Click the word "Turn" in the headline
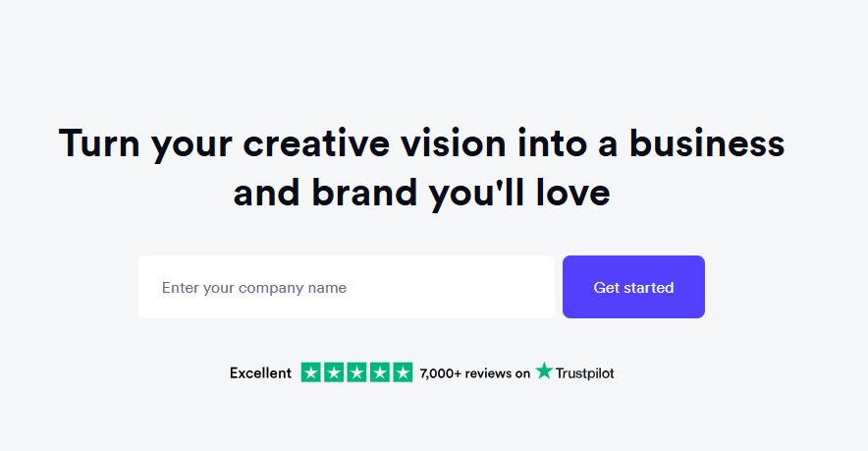 click(x=98, y=144)
